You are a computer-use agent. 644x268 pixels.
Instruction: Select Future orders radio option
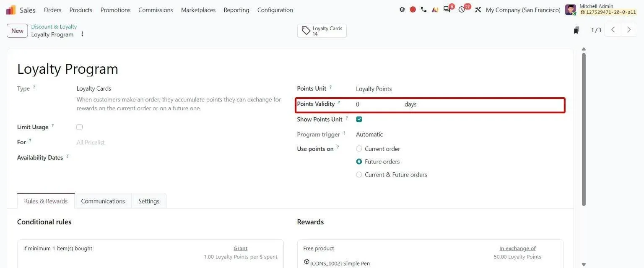click(359, 161)
